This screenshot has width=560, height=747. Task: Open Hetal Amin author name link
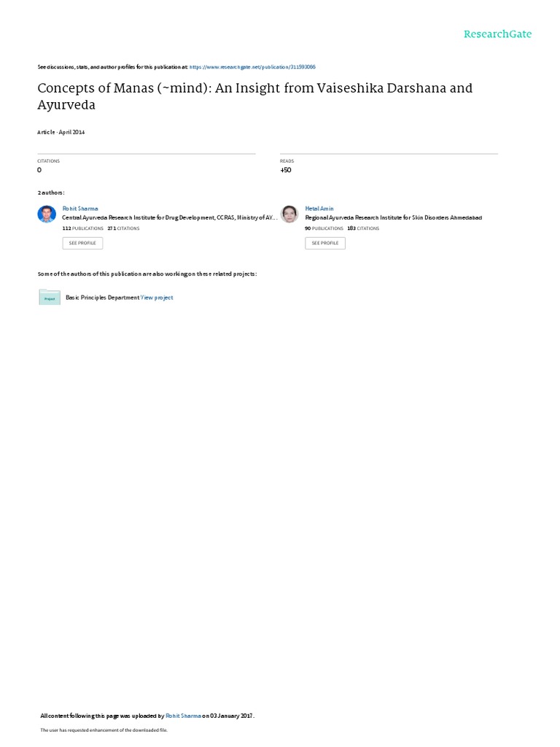319,209
